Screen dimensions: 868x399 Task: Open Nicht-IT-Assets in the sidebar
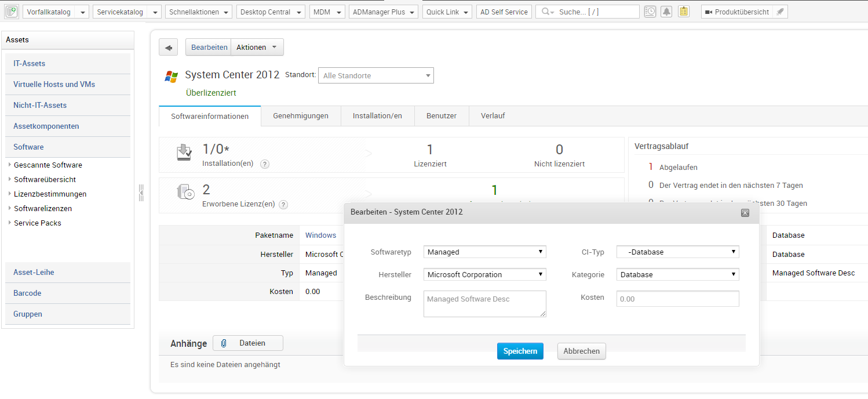(x=68, y=105)
